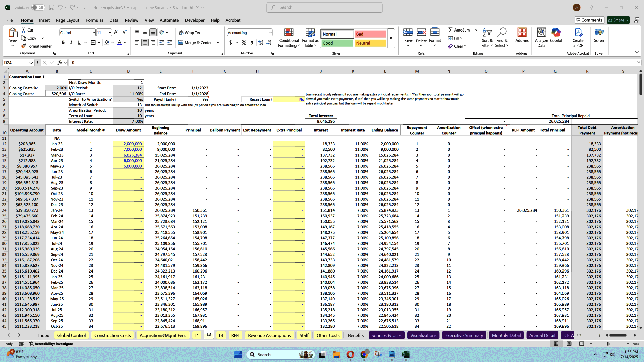
Task: Open the Accounting number format dropdown
Action: pos(270,33)
